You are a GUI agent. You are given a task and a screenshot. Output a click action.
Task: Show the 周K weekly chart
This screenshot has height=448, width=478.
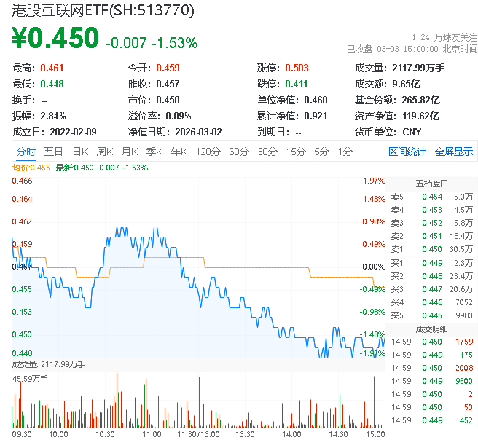[x=105, y=152]
